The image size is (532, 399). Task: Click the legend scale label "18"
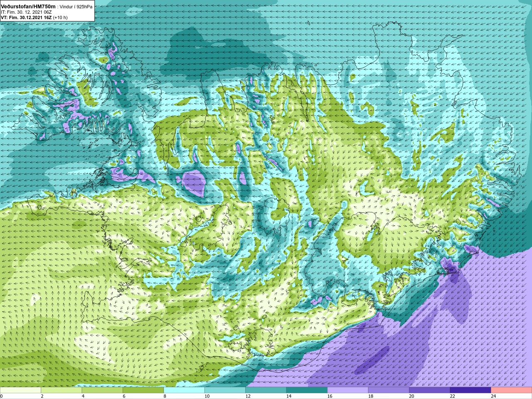371,396
